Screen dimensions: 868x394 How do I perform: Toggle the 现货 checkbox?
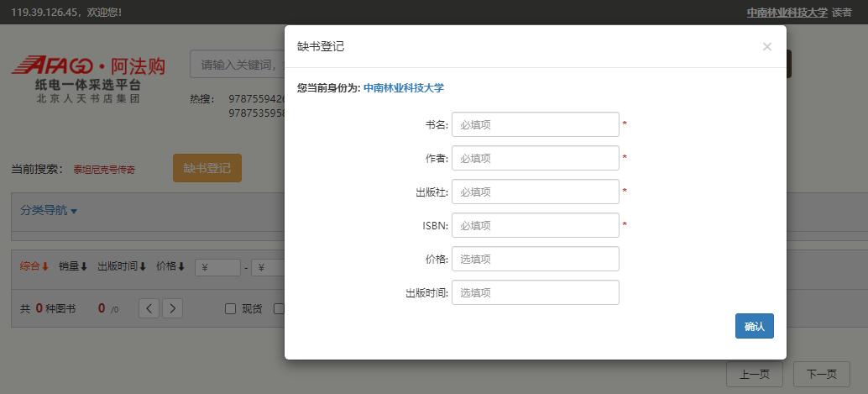point(230,309)
